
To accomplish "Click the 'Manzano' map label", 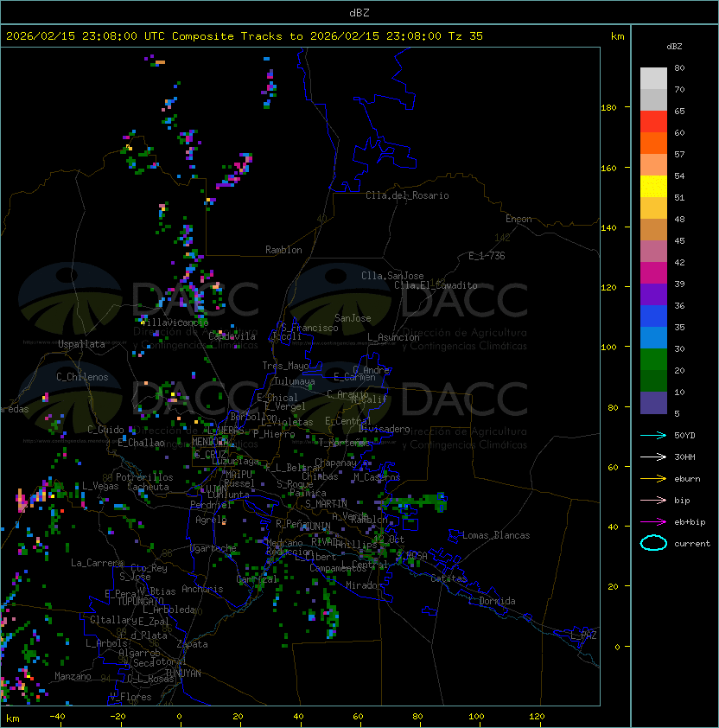I will 73,676.
